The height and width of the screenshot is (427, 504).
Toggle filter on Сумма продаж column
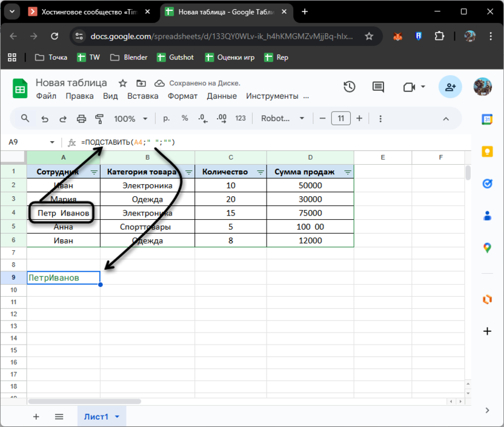[348, 173]
